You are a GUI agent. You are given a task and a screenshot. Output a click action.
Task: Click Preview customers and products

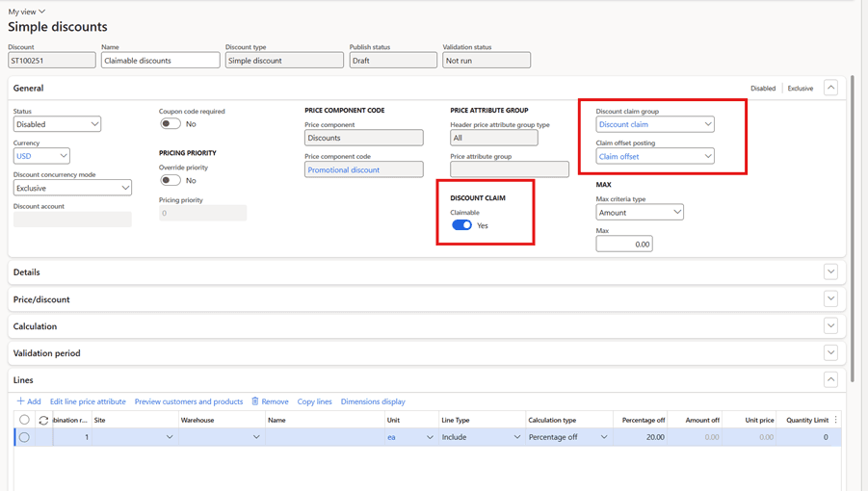(x=189, y=401)
